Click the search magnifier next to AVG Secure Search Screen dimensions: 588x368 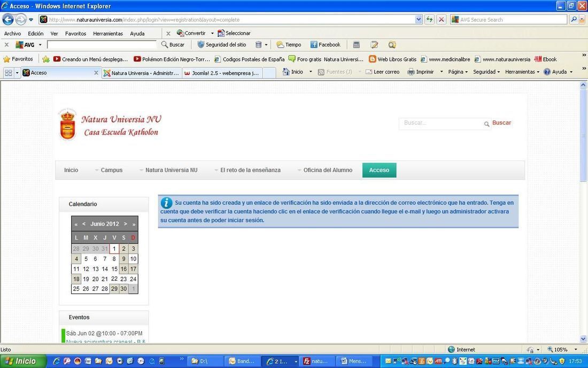574,19
